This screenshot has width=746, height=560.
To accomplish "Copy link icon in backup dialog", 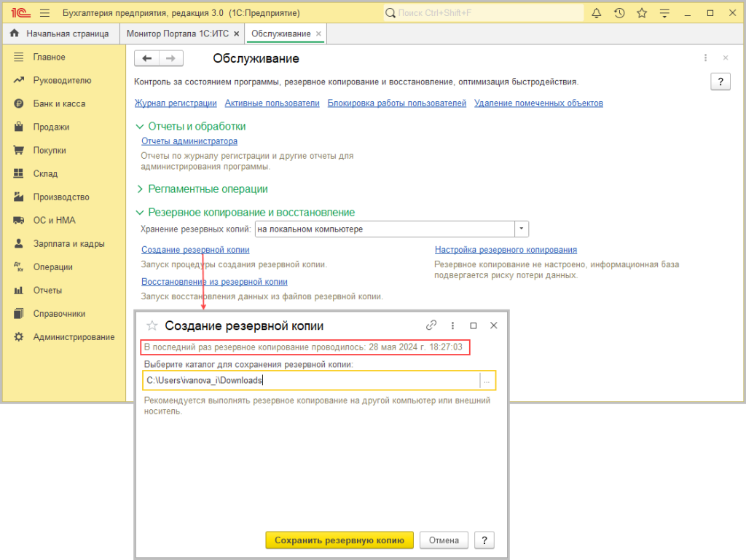I will pos(431,326).
